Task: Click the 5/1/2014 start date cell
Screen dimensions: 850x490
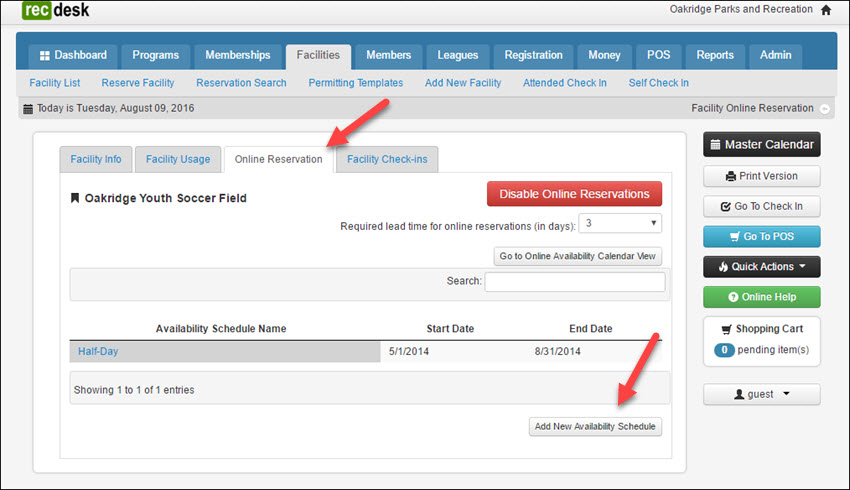Action: point(409,351)
